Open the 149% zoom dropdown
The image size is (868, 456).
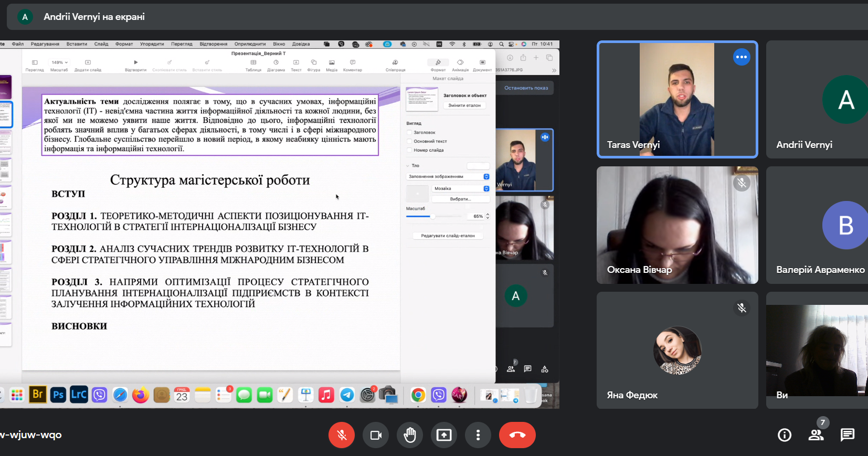[x=59, y=62]
